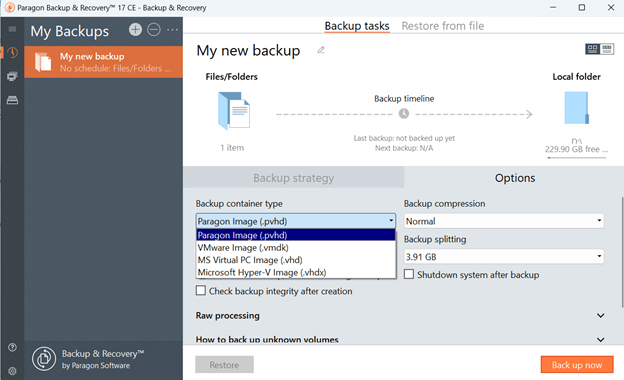The width and height of the screenshot is (624, 380).
Task: Choose MS Virtual PC Image (.vhd)
Action: pyautogui.click(x=295, y=260)
